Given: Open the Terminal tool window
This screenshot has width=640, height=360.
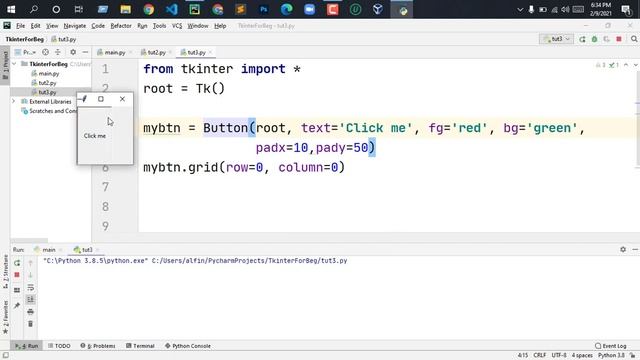Looking at the screenshot, I should coord(140,346).
